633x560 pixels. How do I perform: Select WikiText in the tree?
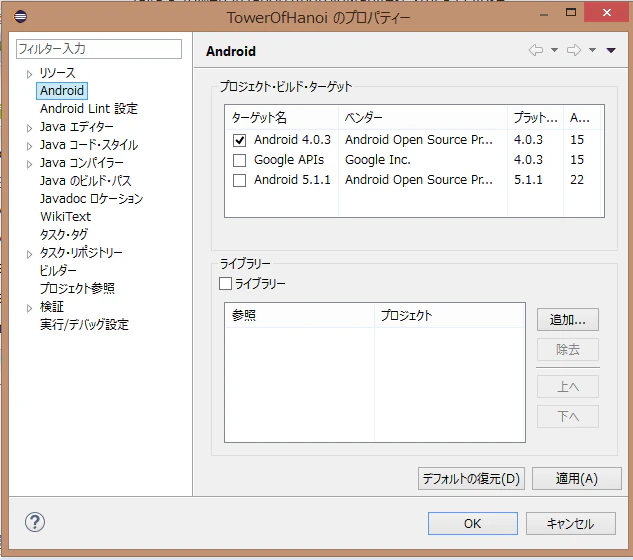tap(66, 217)
